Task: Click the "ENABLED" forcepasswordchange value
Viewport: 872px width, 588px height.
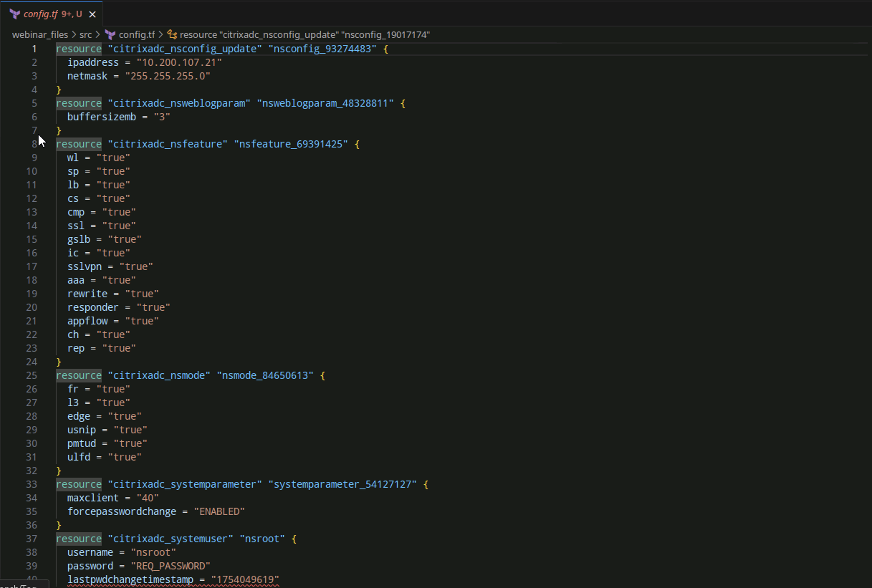Action: [219, 512]
